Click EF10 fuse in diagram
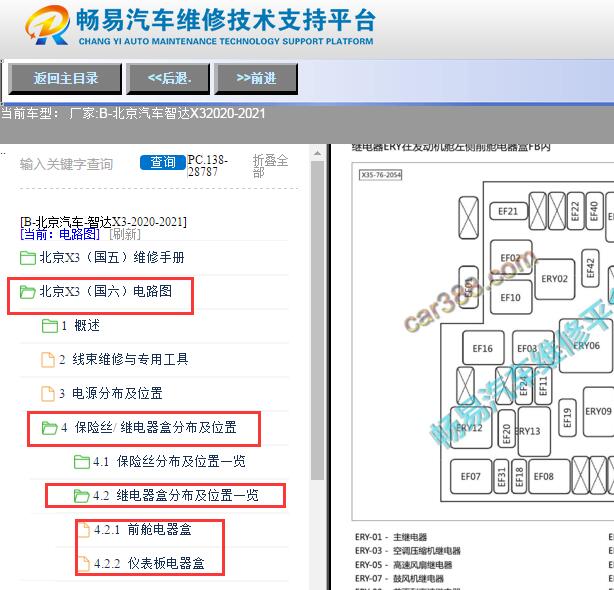 tap(511, 298)
